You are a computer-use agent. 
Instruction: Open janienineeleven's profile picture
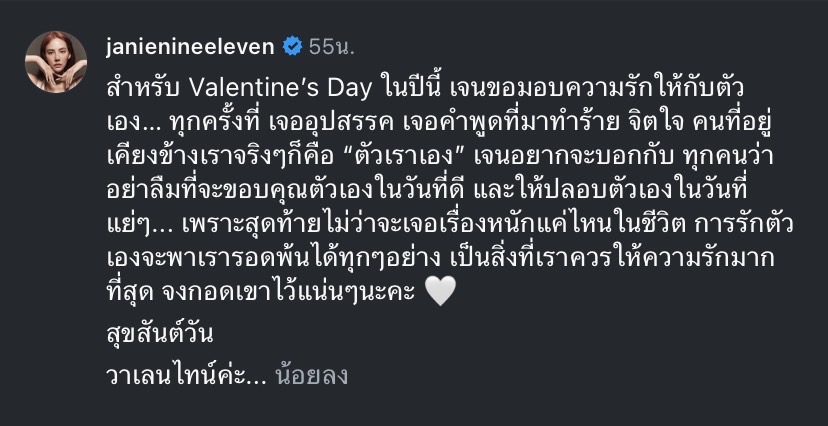[x=56, y=62]
